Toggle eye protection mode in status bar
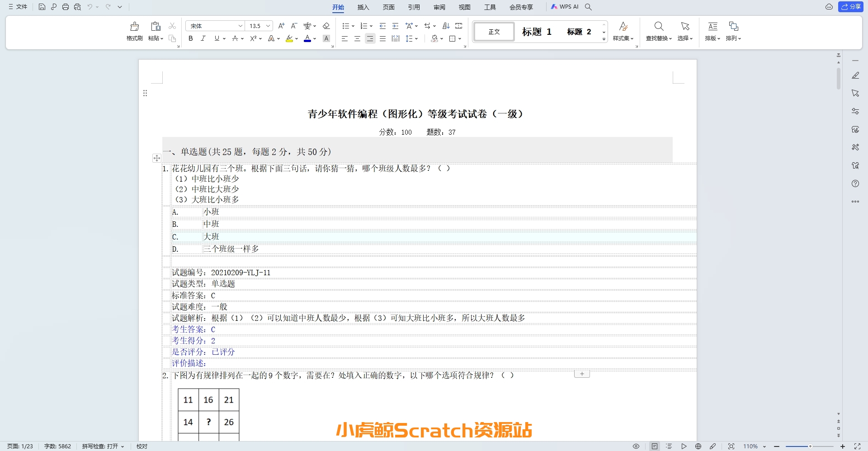The height and width of the screenshot is (451, 868). [636, 446]
